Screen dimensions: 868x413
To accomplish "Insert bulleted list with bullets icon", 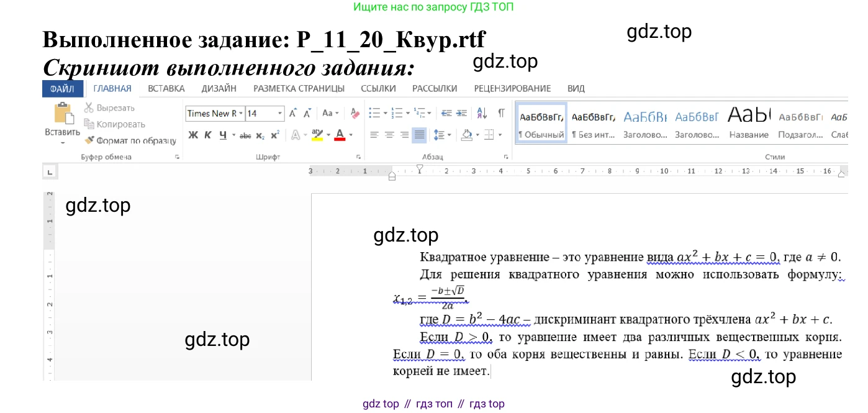I will pos(374,113).
